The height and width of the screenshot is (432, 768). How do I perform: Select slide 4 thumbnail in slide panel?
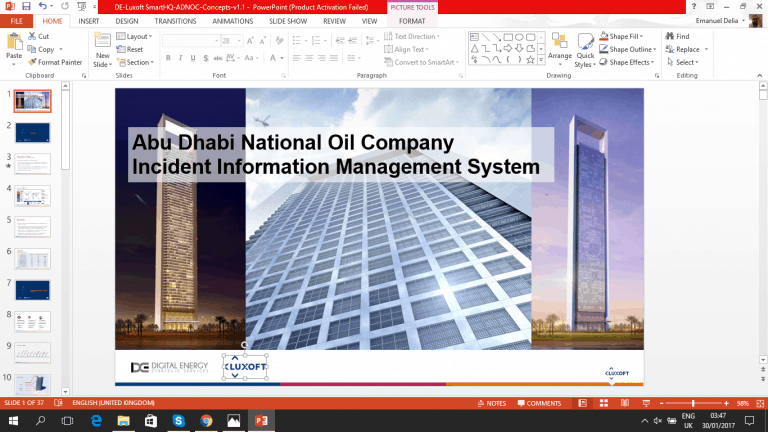(x=32, y=195)
